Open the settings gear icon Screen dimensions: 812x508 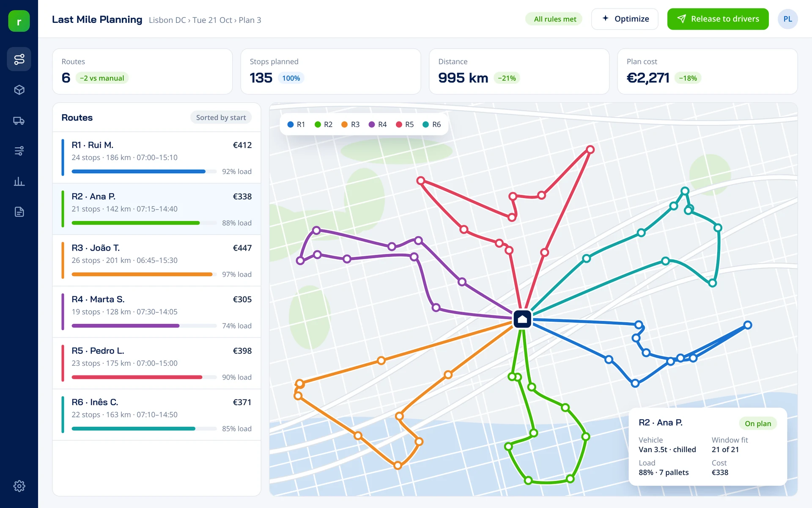tap(19, 486)
